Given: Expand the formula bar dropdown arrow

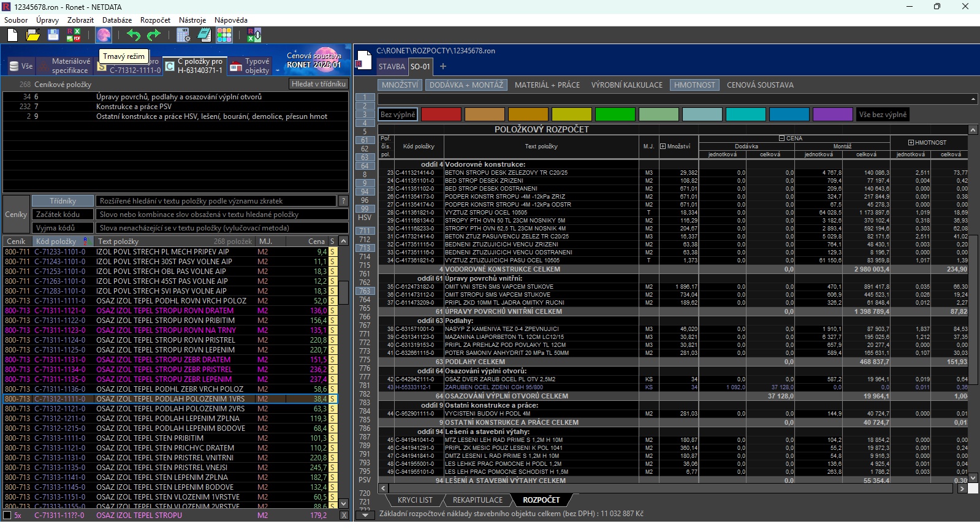Looking at the screenshot, I should coord(973,99).
